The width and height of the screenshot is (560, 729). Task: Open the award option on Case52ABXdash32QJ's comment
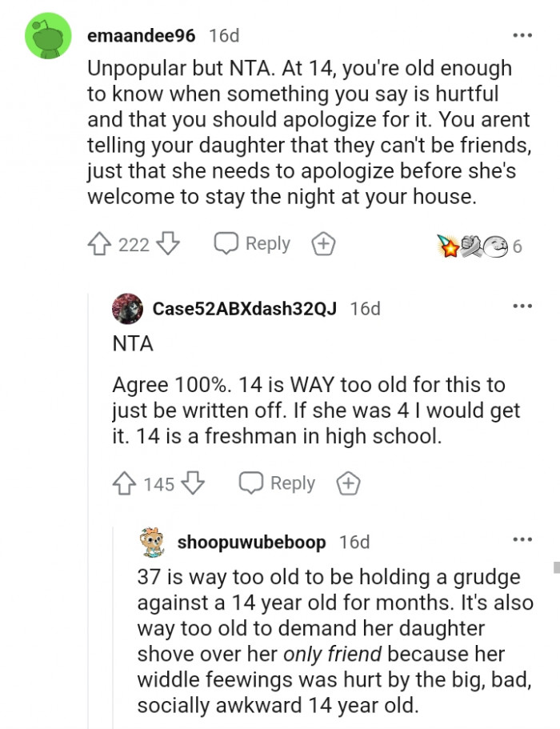coord(348,483)
